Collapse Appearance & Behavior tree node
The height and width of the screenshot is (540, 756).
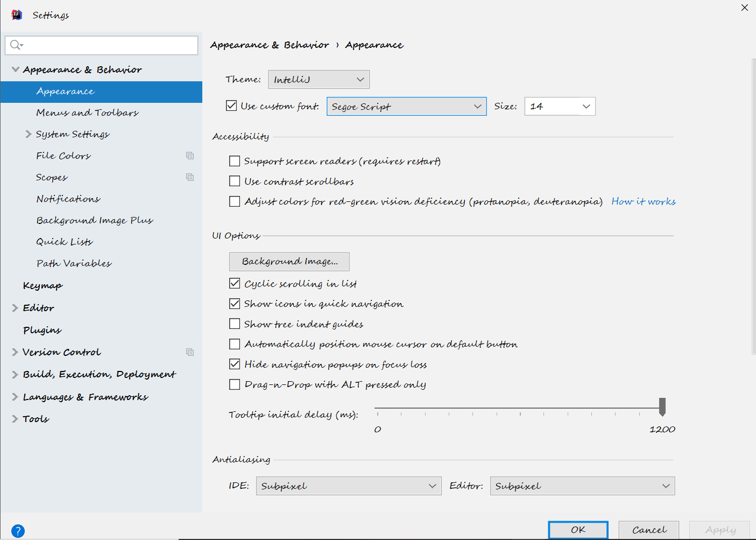click(16, 69)
